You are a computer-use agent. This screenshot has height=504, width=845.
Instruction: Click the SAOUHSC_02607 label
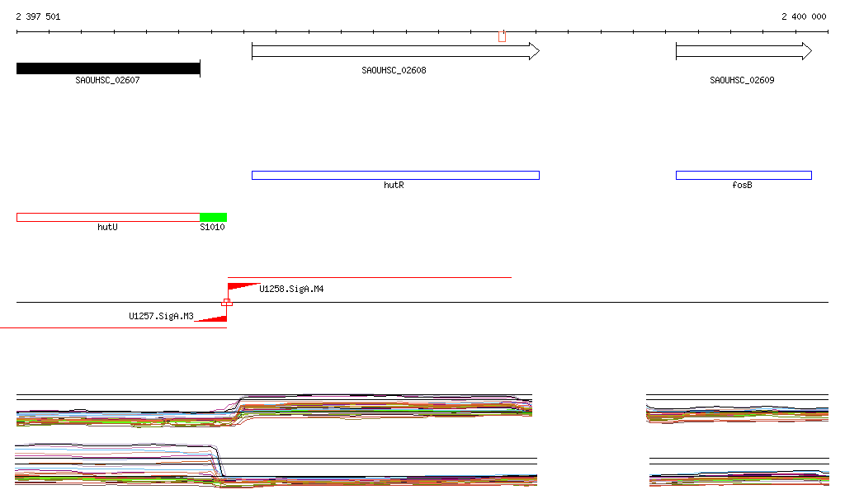(x=107, y=80)
